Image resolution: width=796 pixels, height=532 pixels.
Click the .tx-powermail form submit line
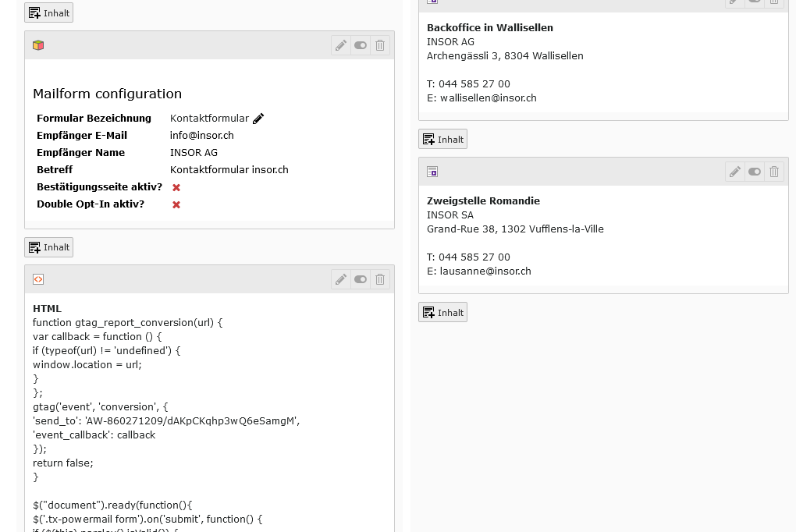(x=147, y=519)
